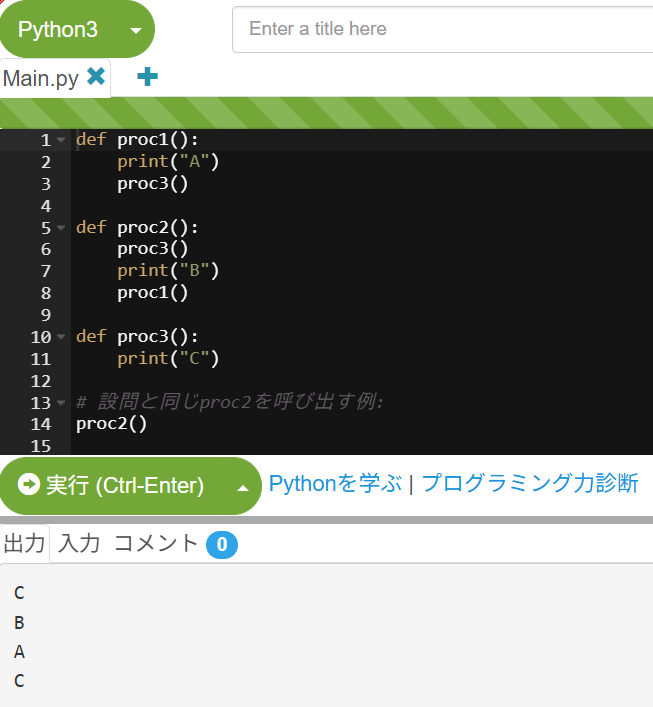
Task: Click the green run arrow icon
Action: point(29,484)
